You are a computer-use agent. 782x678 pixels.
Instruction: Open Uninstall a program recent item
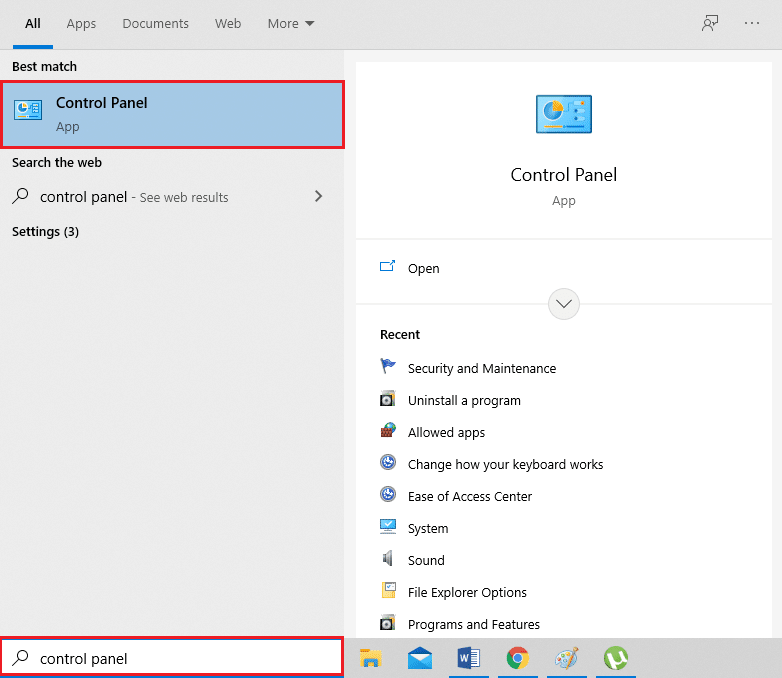coord(464,400)
